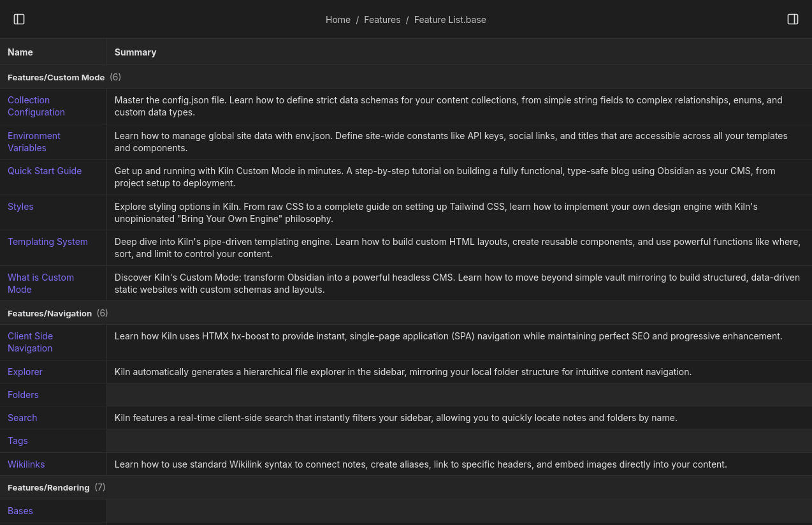Toggle the left sidebar panel icon
This screenshot has width=812, height=525.
[x=19, y=19]
